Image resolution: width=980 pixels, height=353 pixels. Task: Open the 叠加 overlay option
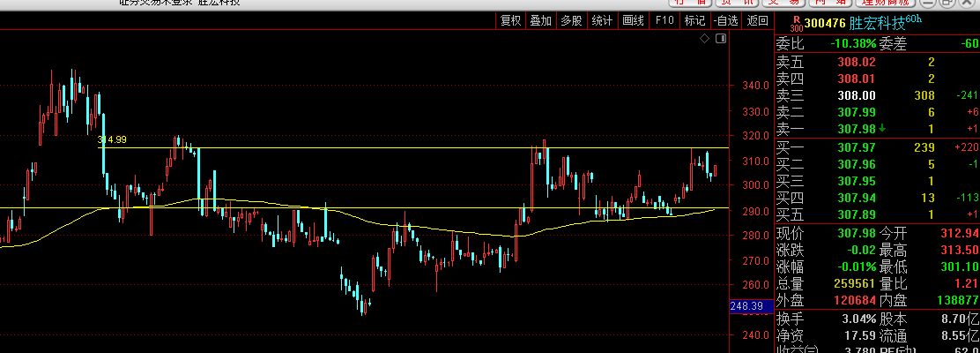540,20
